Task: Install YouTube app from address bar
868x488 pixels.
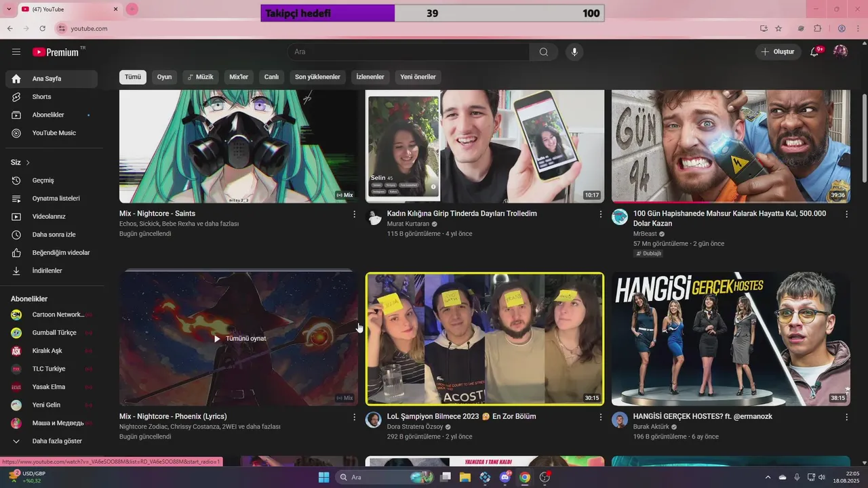Action: pyautogui.click(x=764, y=28)
